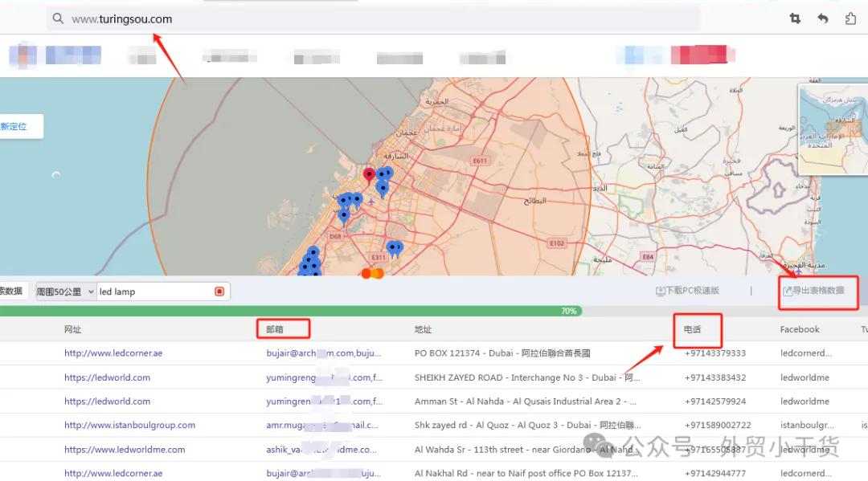Click the download PC version icon
The width and height of the screenshot is (868, 481).
[x=661, y=291]
